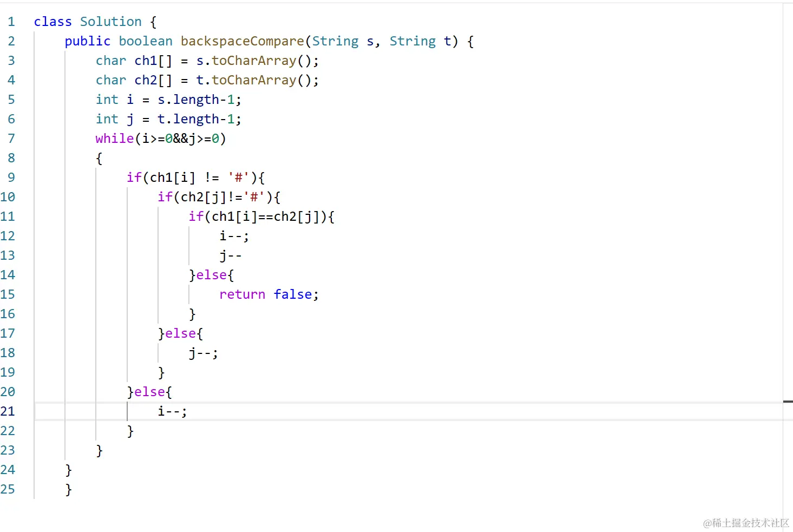Click the 'public' keyword on line 2
This screenshot has width=793, height=532.
click(x=88, y=41)
